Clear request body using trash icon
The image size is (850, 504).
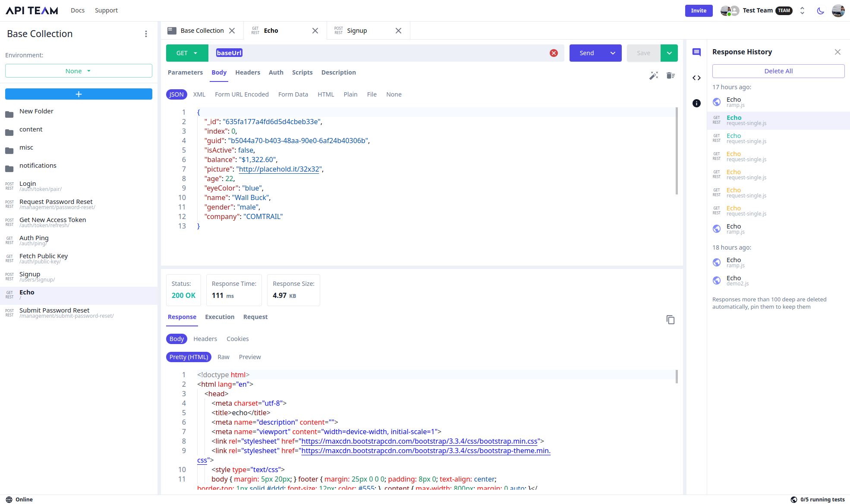coord(671,75)
